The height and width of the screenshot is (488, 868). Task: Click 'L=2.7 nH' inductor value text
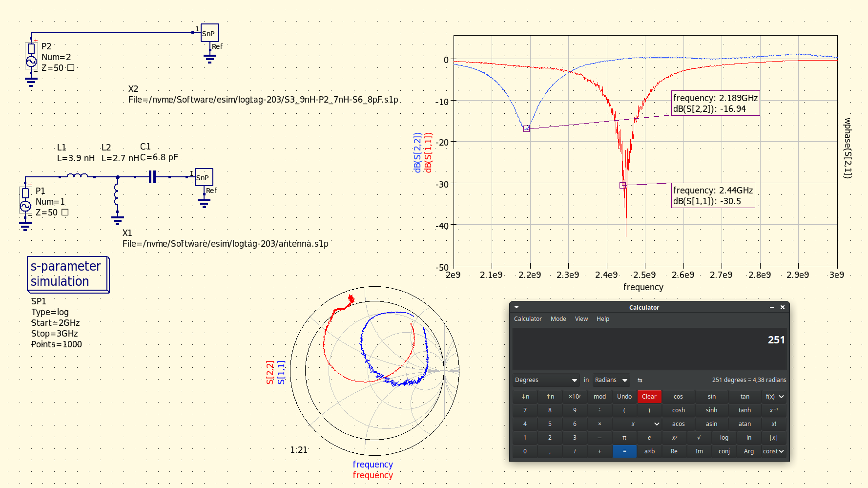coord(120,158)
